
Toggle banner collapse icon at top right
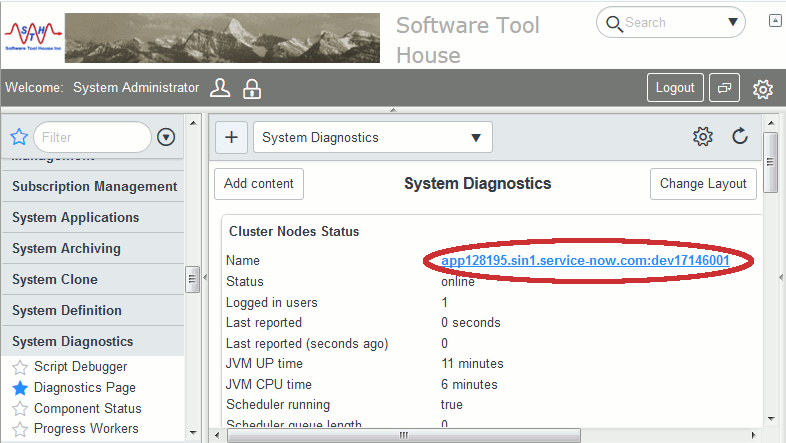(x=775, y=21)
